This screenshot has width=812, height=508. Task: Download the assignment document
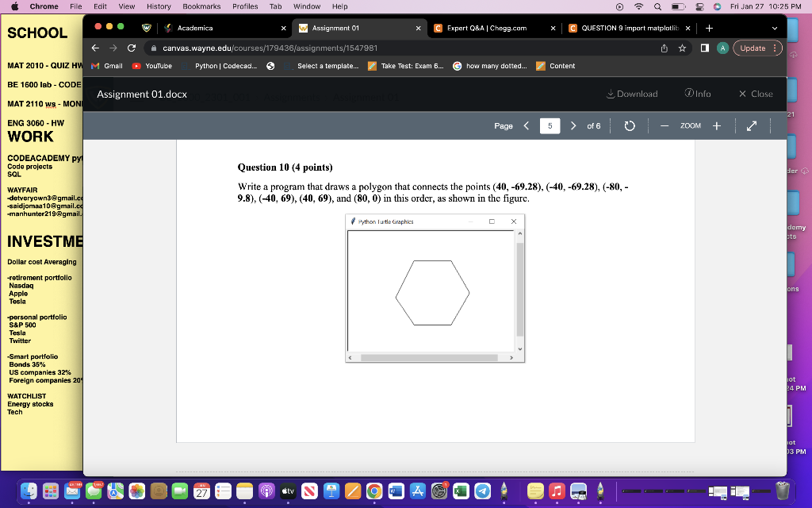coord(632,93)
